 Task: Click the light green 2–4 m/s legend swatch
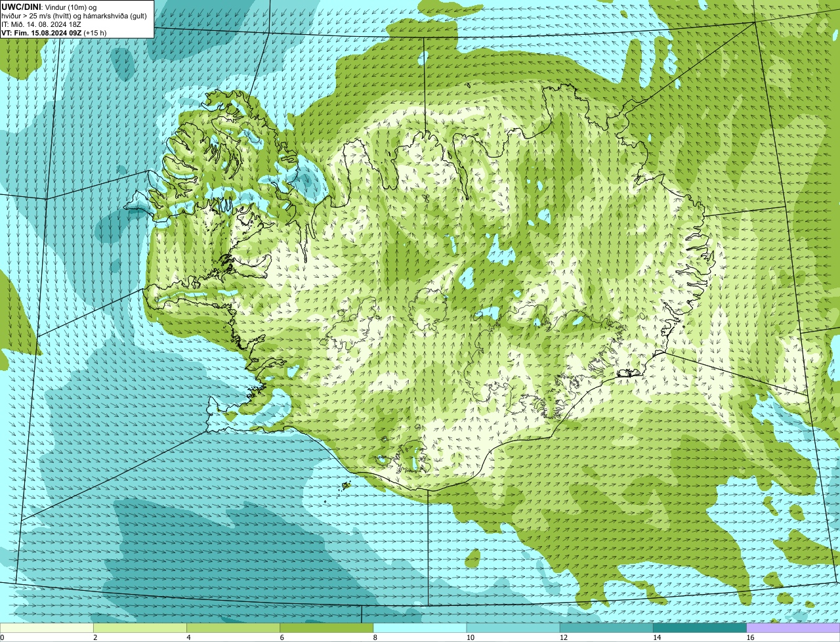pyautogui.click(x=140, y=628)
